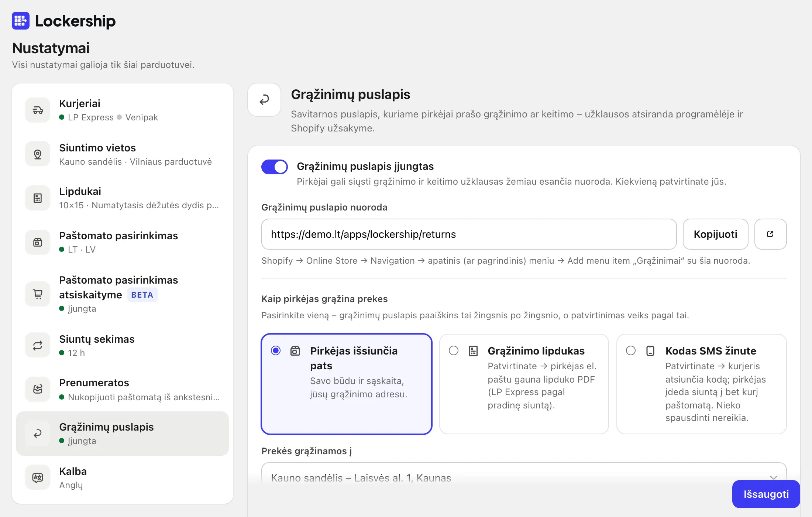The width and height of the screenshot is (812, 517).
Task: Select Pirkėjas išsiunčia pats radio option
Action: 276,350
